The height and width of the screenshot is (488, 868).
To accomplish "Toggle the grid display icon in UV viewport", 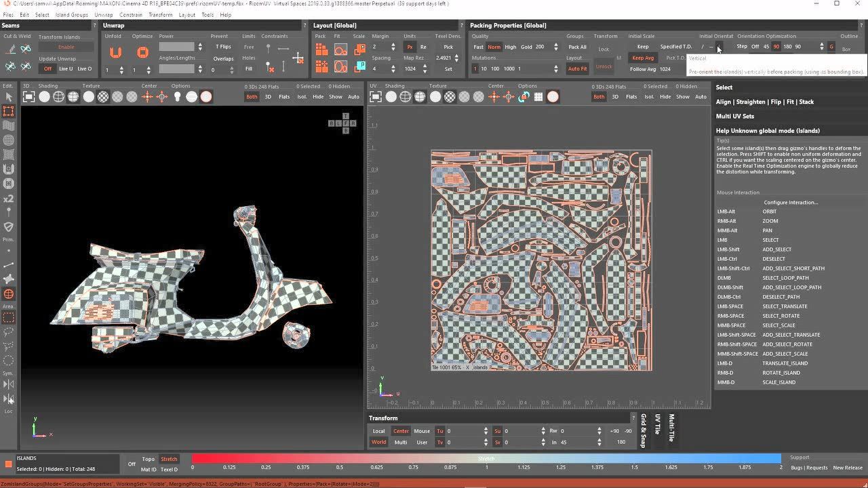I will click(x=538, y=96).
